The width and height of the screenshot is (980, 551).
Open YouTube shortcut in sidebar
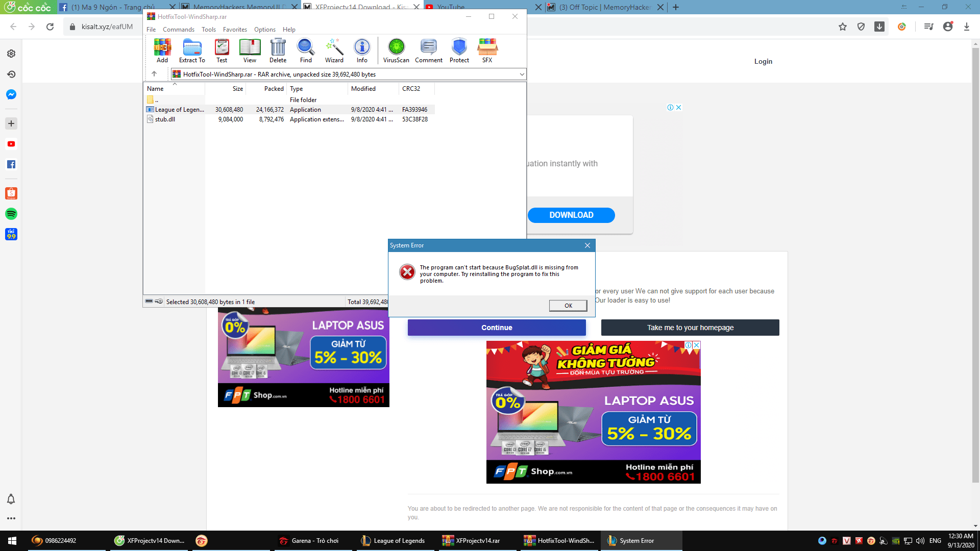(11, 144)
